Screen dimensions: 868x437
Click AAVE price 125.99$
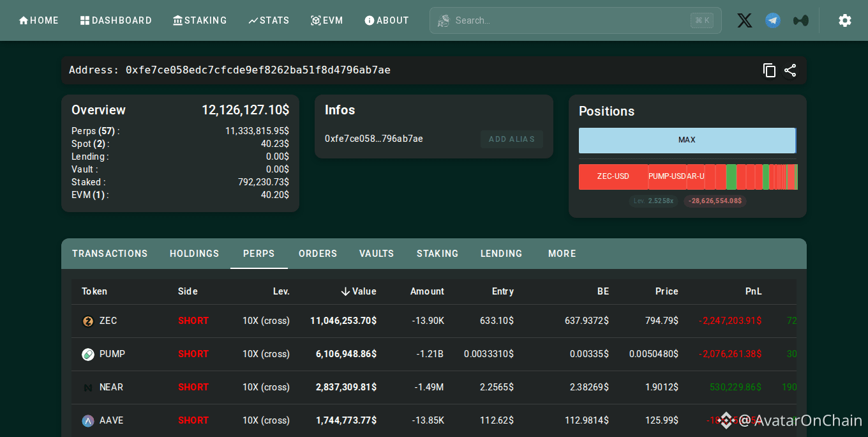[x=662, y=420]
